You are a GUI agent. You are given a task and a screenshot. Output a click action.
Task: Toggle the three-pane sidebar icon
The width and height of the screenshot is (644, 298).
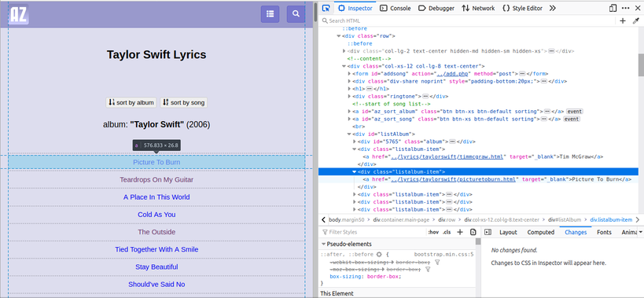pos(488,232)
